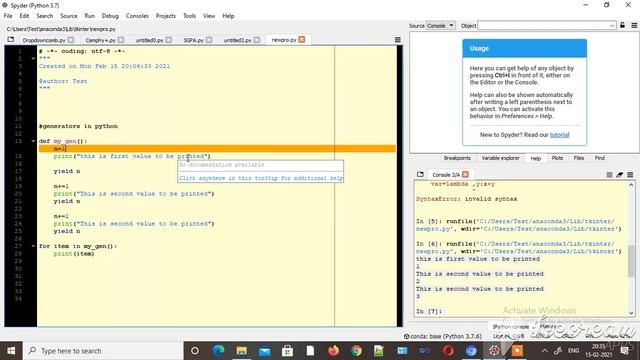This screenshot has height=360, width=640.
Task: Open the Run menu
Action: point(89,16)
